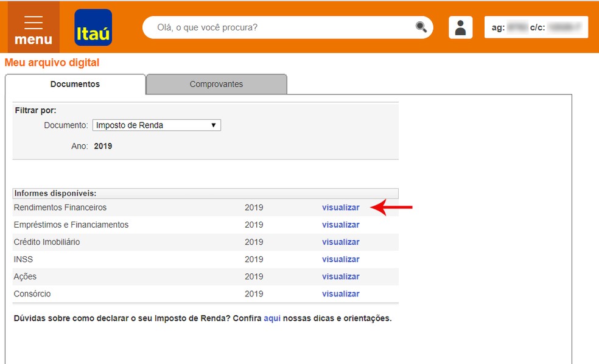
Task: Open the hamburger menu button
Action: pyautogui.click(x=33, y=27)
